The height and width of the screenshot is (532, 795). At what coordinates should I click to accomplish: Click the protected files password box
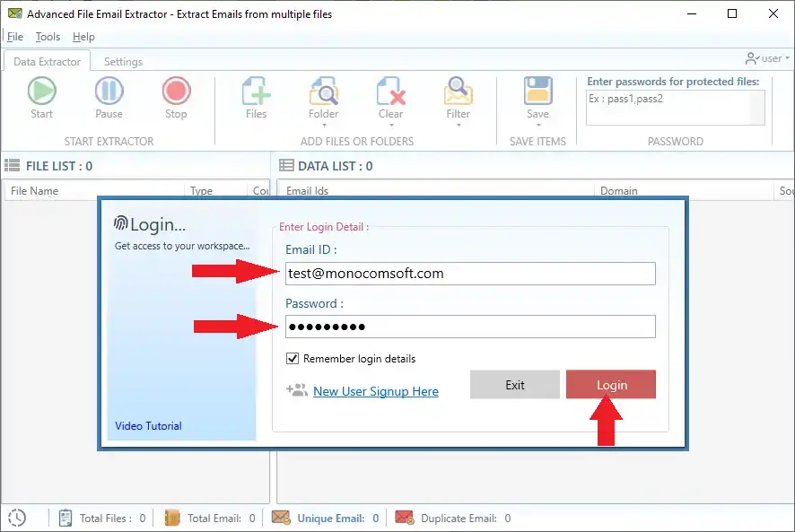click(x=676, y=108)
